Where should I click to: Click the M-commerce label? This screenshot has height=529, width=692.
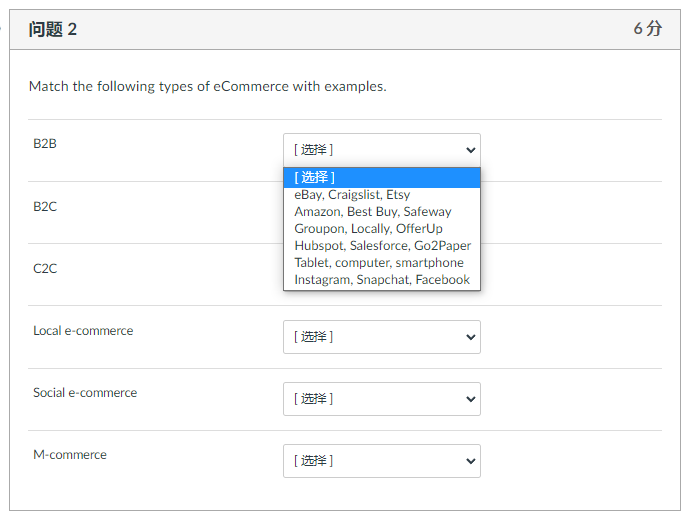[x=70, y=455]
